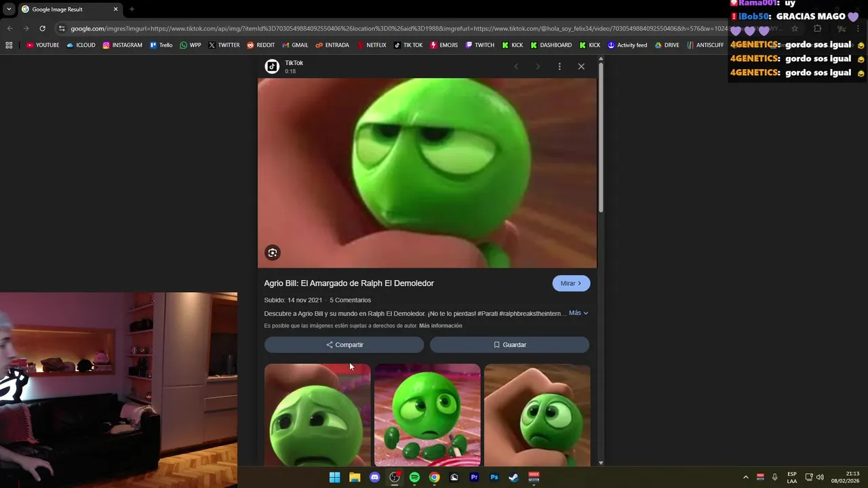This screenshot has height=488, width=868.
Task: Click the site information icon in address bar
Action: (x=62, y=28)
